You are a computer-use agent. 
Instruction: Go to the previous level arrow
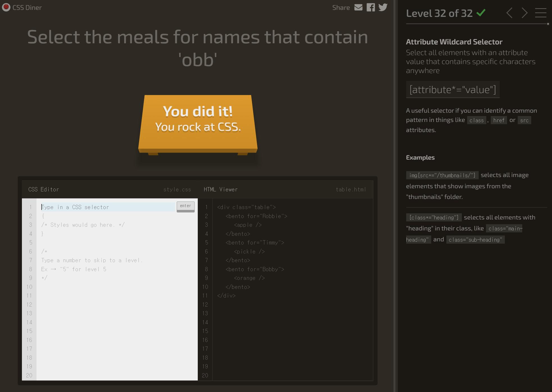[509, 13]
